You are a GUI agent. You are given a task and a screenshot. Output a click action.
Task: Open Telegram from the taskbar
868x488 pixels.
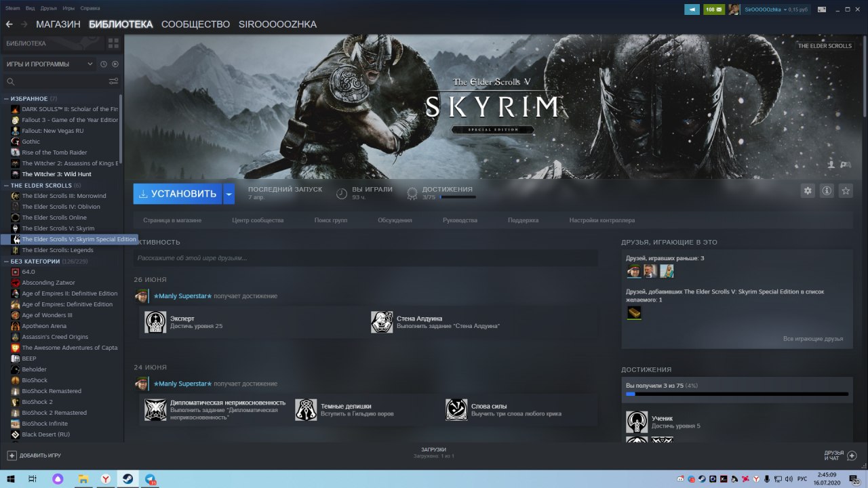coord(149,479)
